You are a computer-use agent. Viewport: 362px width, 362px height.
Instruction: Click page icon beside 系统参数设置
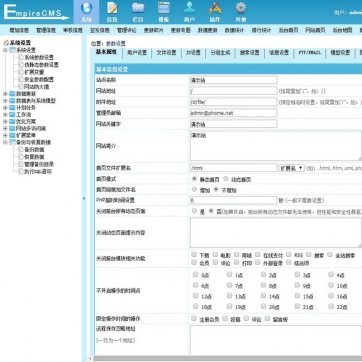pos(21,57)
